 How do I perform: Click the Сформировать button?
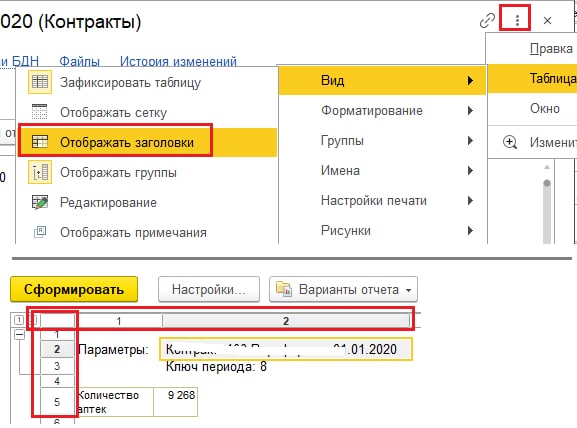[x=74, y=289]
